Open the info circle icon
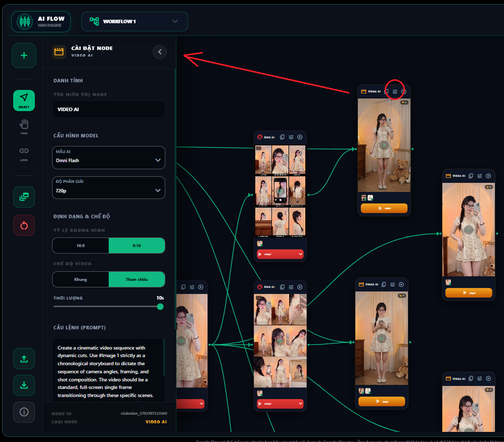504x442 pixels. pyautogui.click(x=24, y=412)
